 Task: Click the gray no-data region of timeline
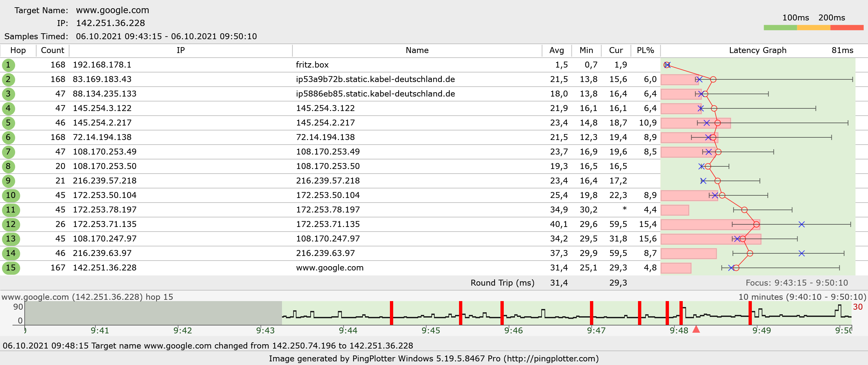point(153,313)
